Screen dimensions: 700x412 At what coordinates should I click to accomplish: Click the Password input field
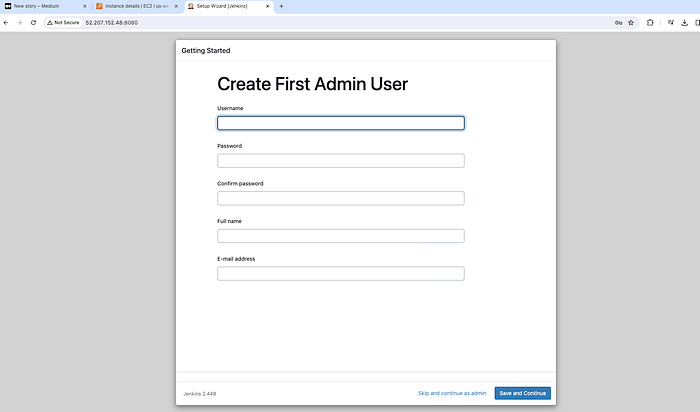pyautogui.click(x=341, y=161)
